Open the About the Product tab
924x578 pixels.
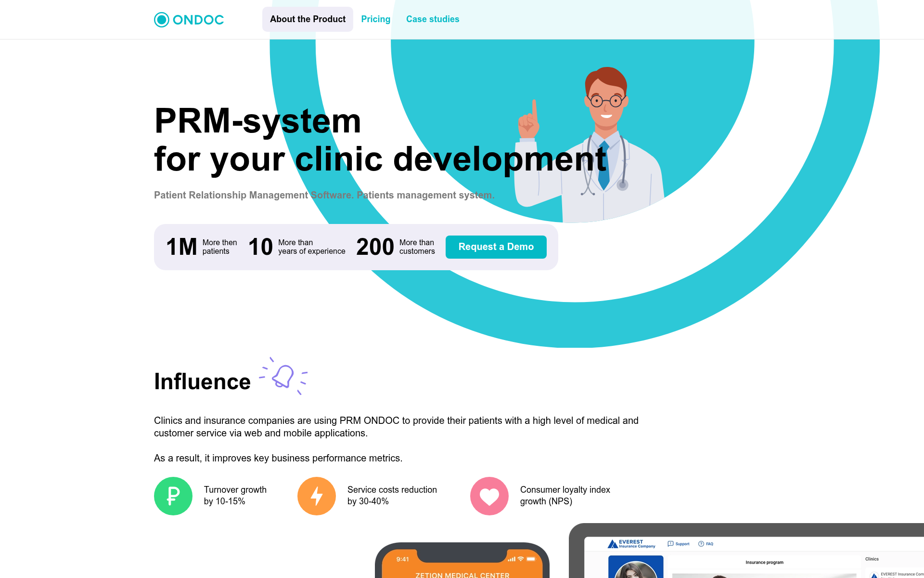pos(308,19)
